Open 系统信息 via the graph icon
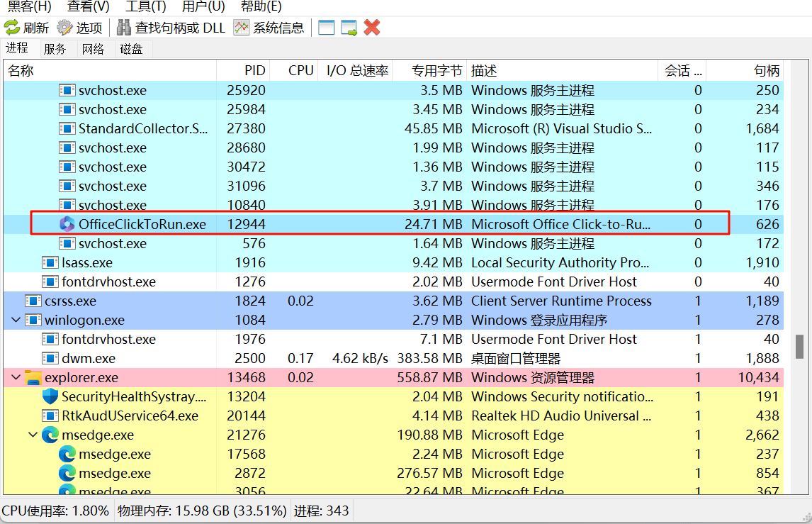This screenshot has width=812, height=524. [242, 28]
